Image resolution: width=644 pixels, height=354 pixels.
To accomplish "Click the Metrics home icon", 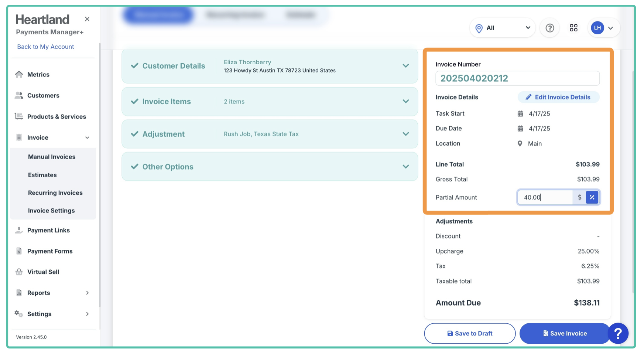I will pyautogui.click(x=19, y=75).
